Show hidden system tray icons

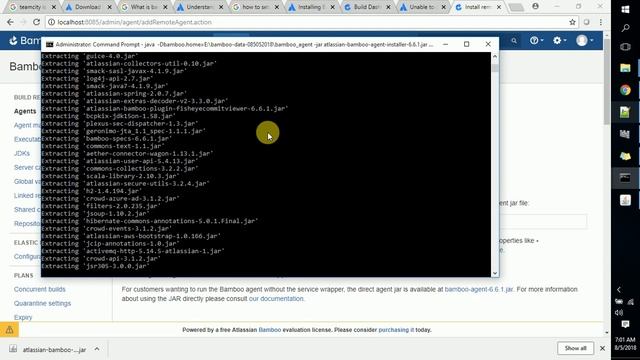(x=619, y=289)
